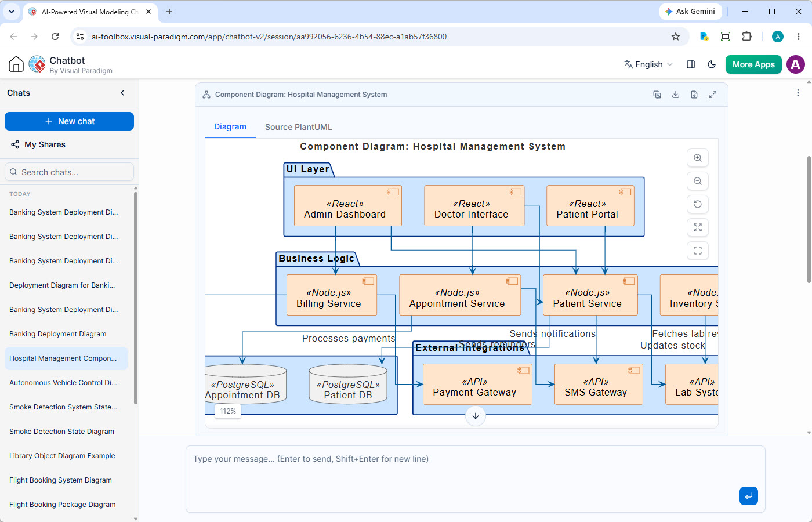The height and width of the screenshot is (522, 812).
Task: Toggle the side panel layout icon
Action: pyautogui.click(x=691, y=64)
